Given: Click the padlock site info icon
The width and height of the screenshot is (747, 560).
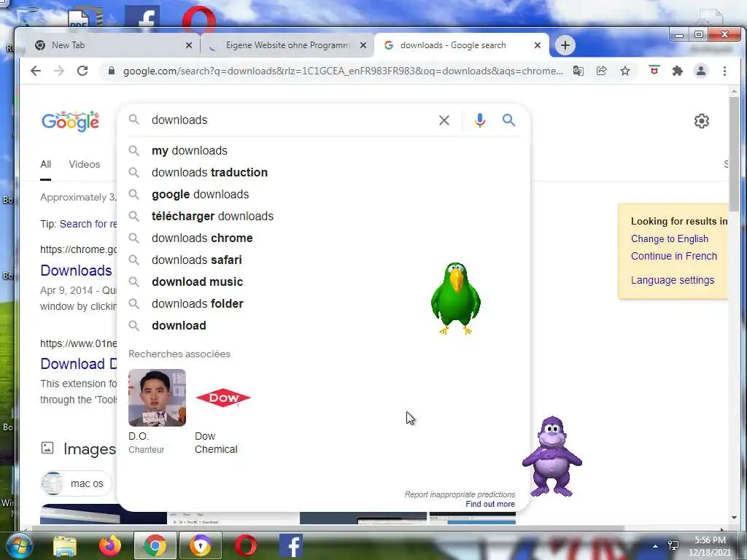Looking at the screenshot, I should [x=112, y=71].
